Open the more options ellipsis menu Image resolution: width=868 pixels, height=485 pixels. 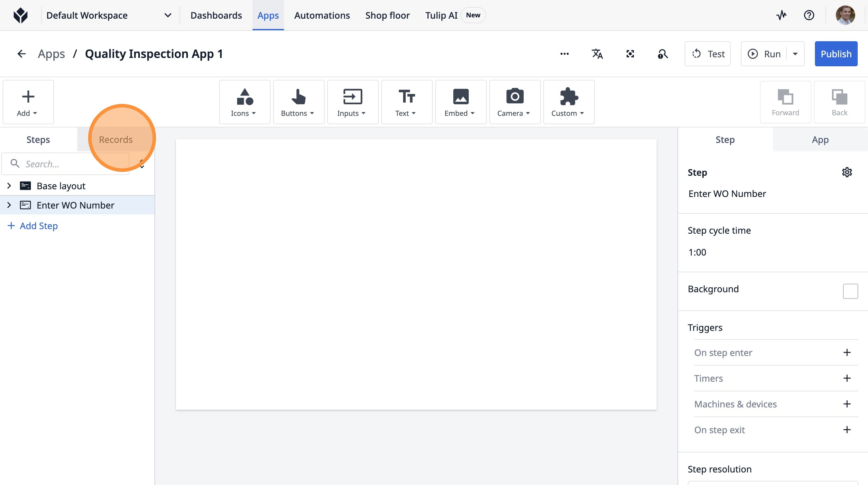tap(564, 54)
